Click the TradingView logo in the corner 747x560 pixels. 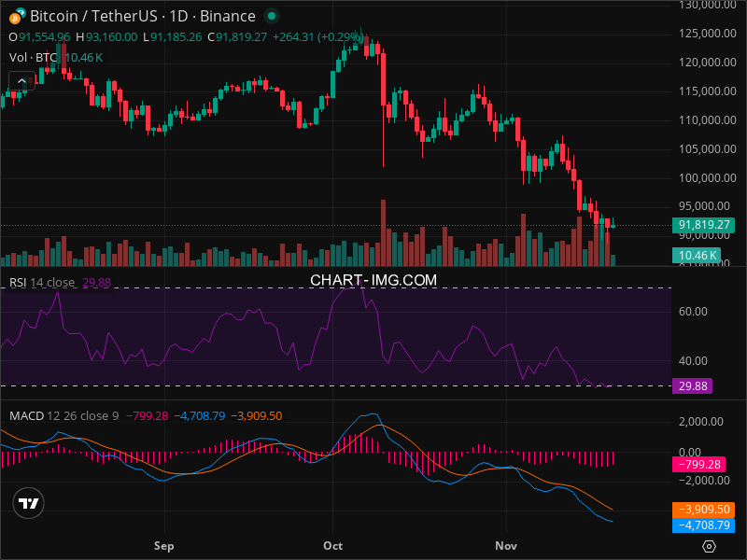[x=28, y=504]
